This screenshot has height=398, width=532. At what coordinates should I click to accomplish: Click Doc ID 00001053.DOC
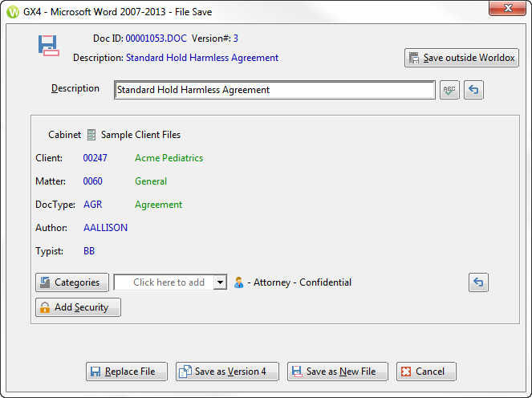click(156, 39)
